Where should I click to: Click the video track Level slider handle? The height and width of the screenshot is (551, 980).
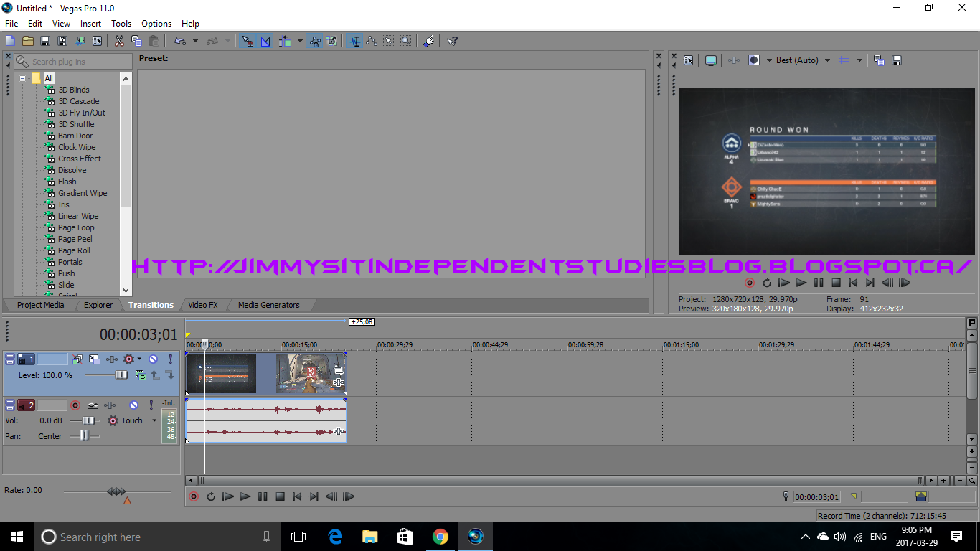click(x=121, y=375)
